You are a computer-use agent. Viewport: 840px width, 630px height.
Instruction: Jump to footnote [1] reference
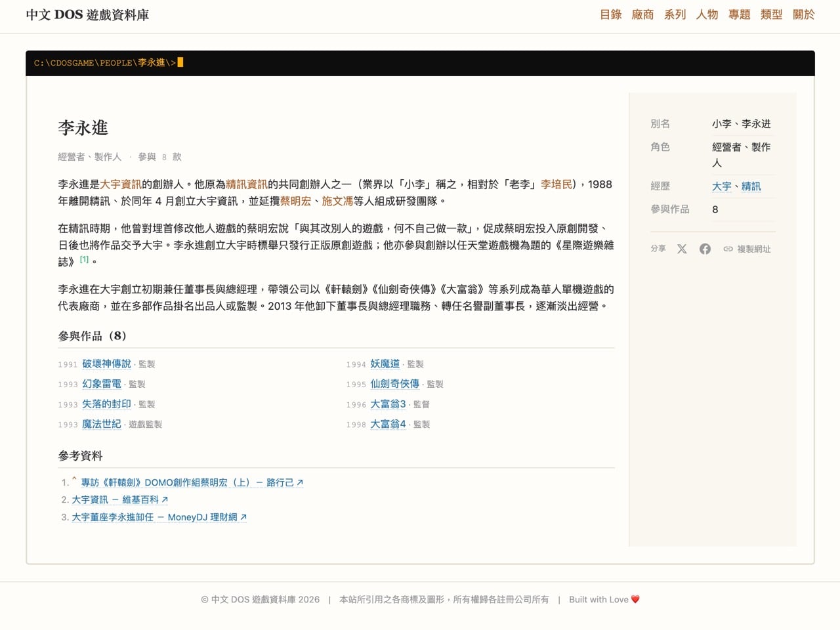pos(84,259)
